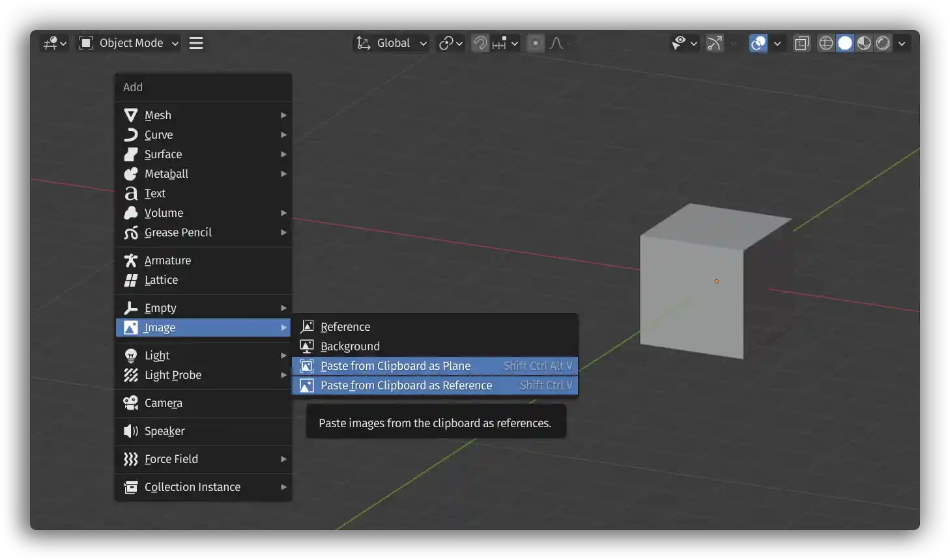Image resolution: width=950 pixels, height=560 pixels.
Task: Choose Reference in the Image submenu
Action: coord(345,326)
